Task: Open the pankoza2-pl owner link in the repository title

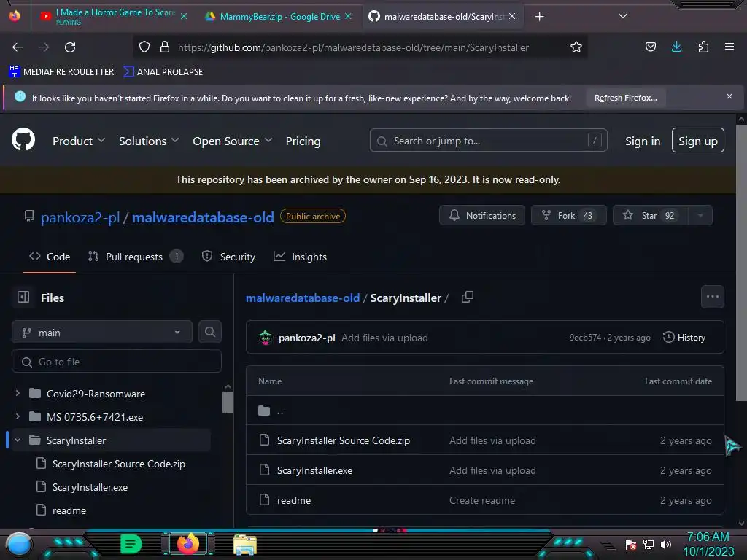Action: (x=80, y=217)
